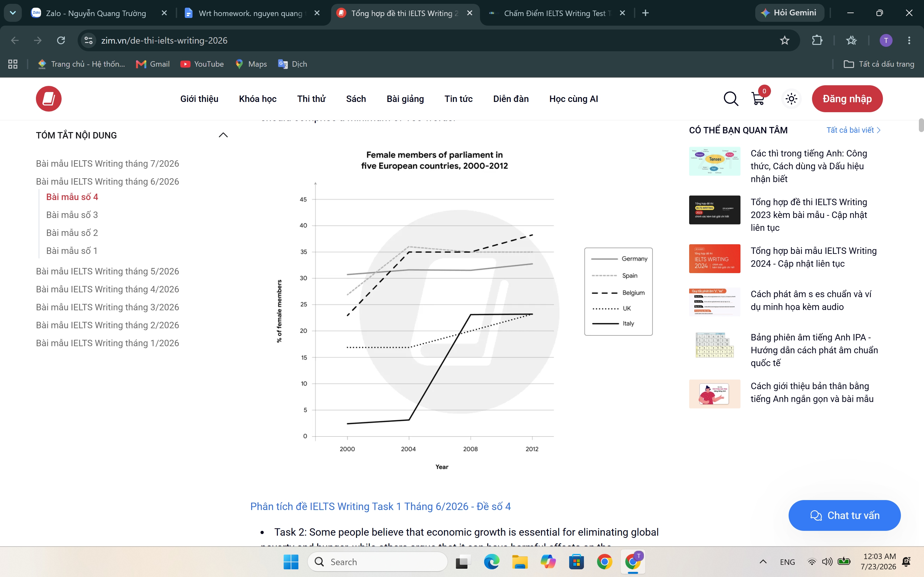
Task: Reload the page
Action: click(x=61, y=40)
